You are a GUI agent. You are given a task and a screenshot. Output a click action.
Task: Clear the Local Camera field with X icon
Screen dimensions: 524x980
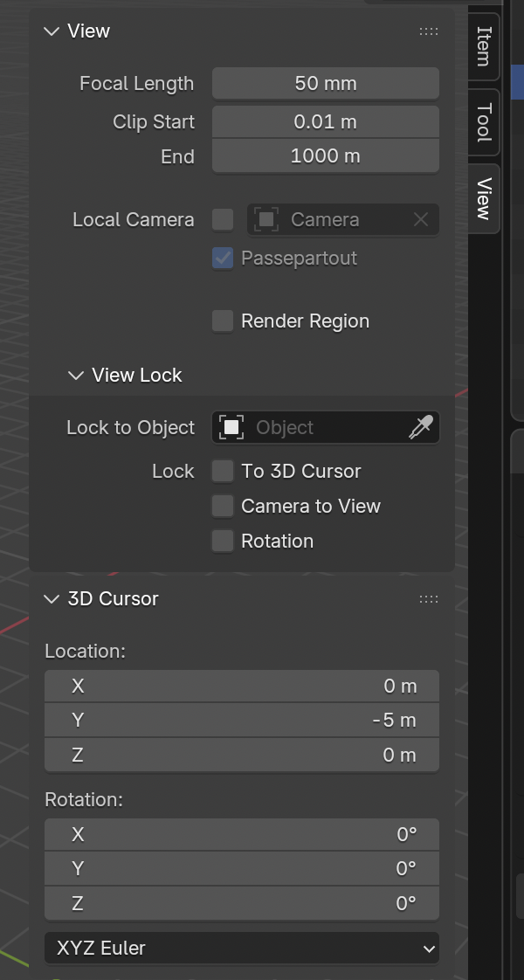pyautogui.click(x=421, y=220)
